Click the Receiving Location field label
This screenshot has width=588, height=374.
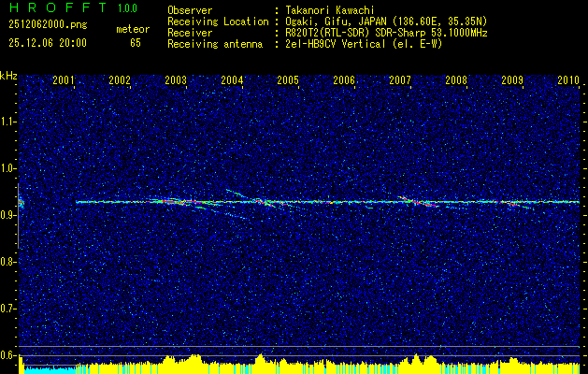click(218, 22)
